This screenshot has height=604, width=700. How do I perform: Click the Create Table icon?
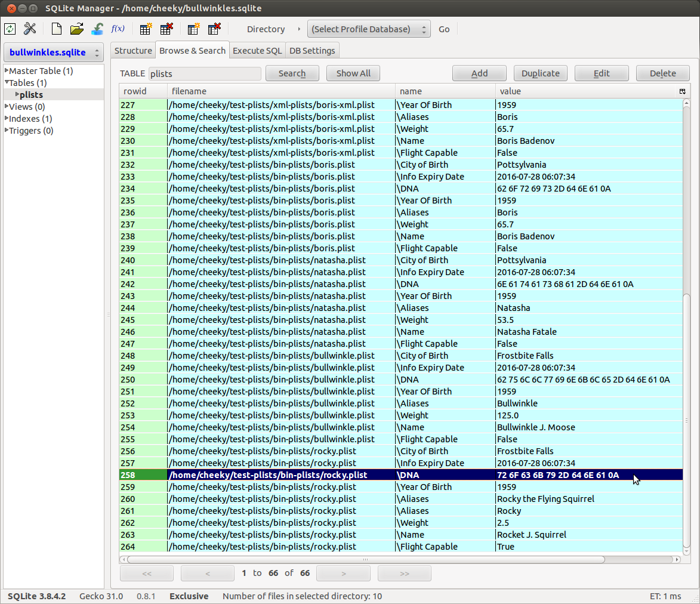pos(146,29)
